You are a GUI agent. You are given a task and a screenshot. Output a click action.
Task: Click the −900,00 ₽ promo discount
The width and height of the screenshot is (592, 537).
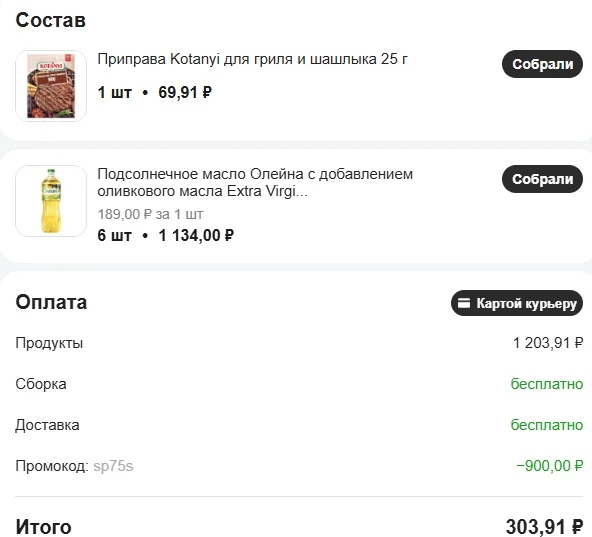pos(550,466)
